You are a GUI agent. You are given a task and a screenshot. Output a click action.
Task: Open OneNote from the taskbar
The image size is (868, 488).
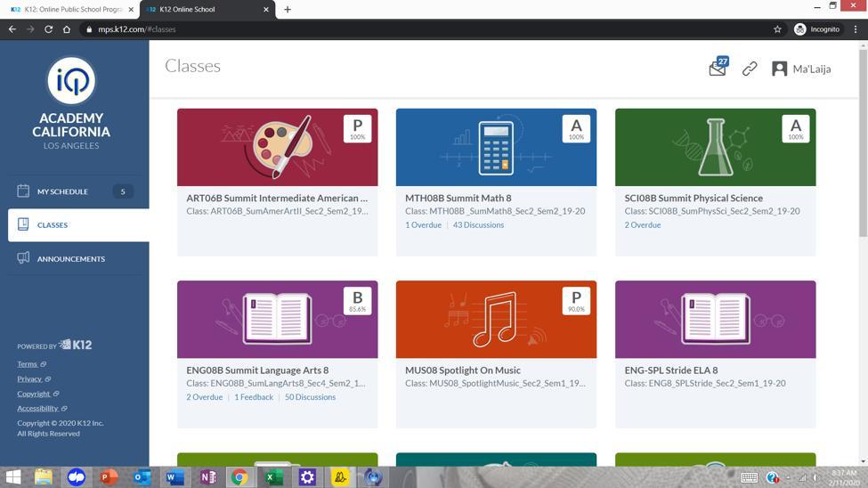(x=207, y=477)
